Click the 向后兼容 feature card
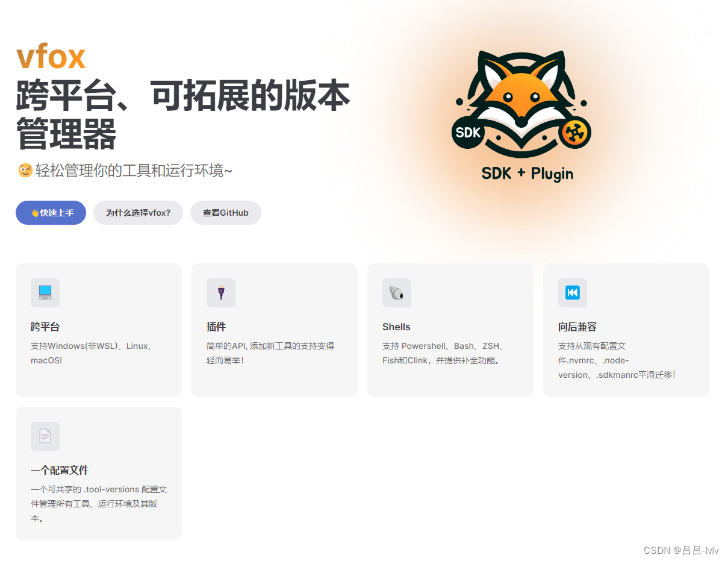Viewport: 728px width, 561px height. (626, 330)
